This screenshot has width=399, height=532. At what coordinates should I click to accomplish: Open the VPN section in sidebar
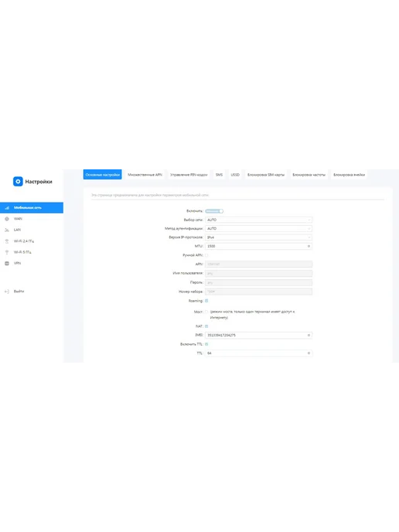[32, 263]
